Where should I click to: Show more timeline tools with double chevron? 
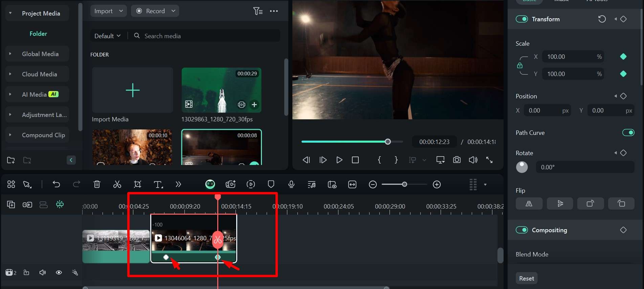(178, 184)
